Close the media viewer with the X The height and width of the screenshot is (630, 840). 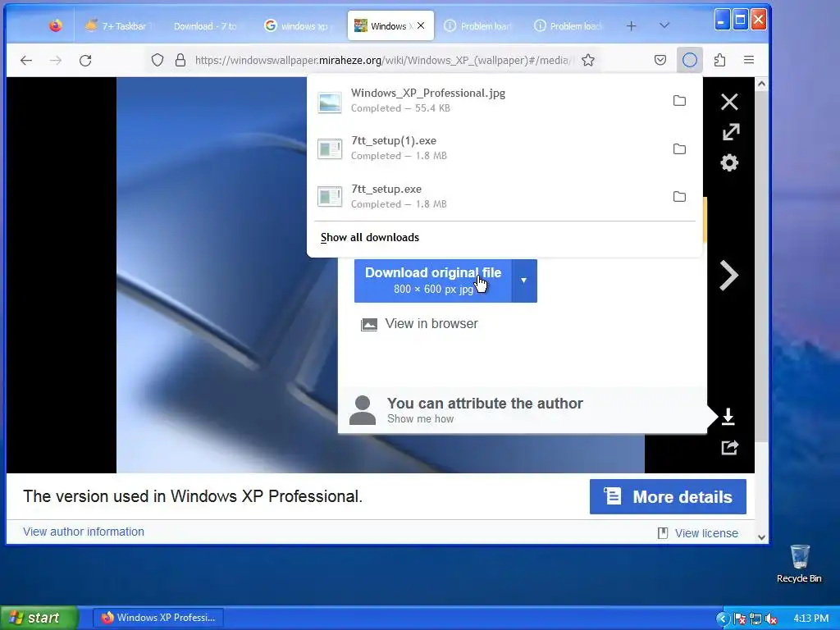coord(729,102)
